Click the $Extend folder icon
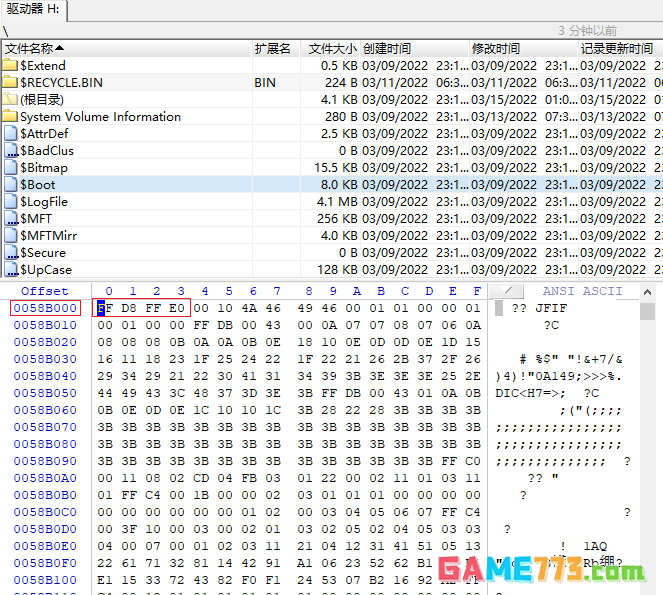 click(x=10, y=66)
